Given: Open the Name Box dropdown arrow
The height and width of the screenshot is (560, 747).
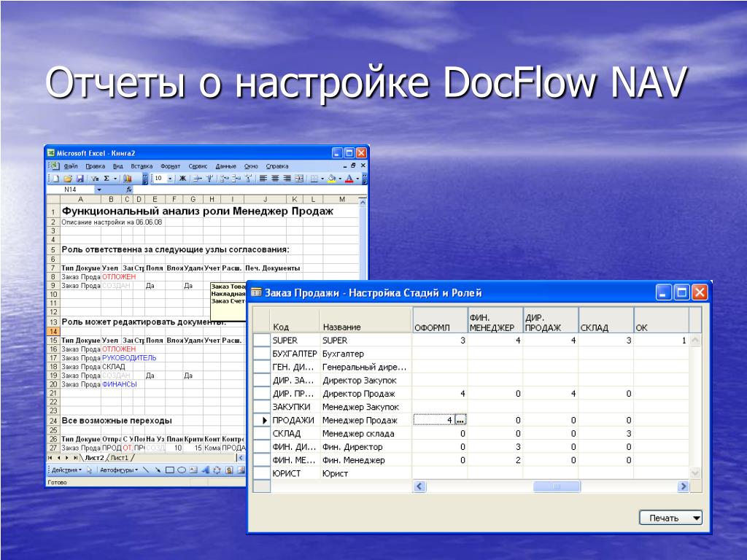Looking at the screenshot, I should (x=99, y=190).
